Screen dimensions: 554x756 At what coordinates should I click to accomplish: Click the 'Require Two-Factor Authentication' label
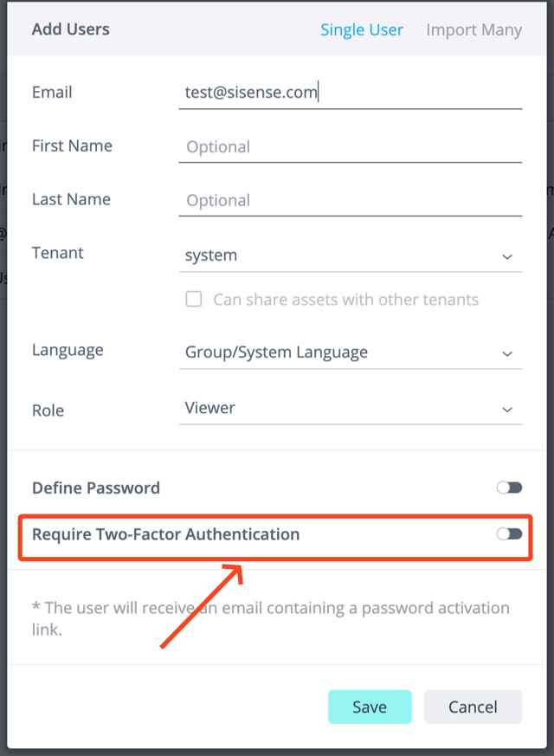click(165, 534)
